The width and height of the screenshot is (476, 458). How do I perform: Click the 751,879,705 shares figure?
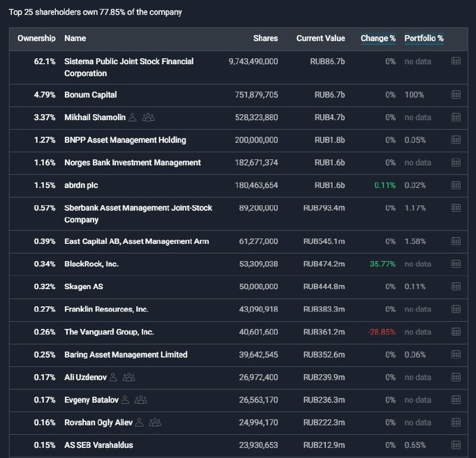256,95
